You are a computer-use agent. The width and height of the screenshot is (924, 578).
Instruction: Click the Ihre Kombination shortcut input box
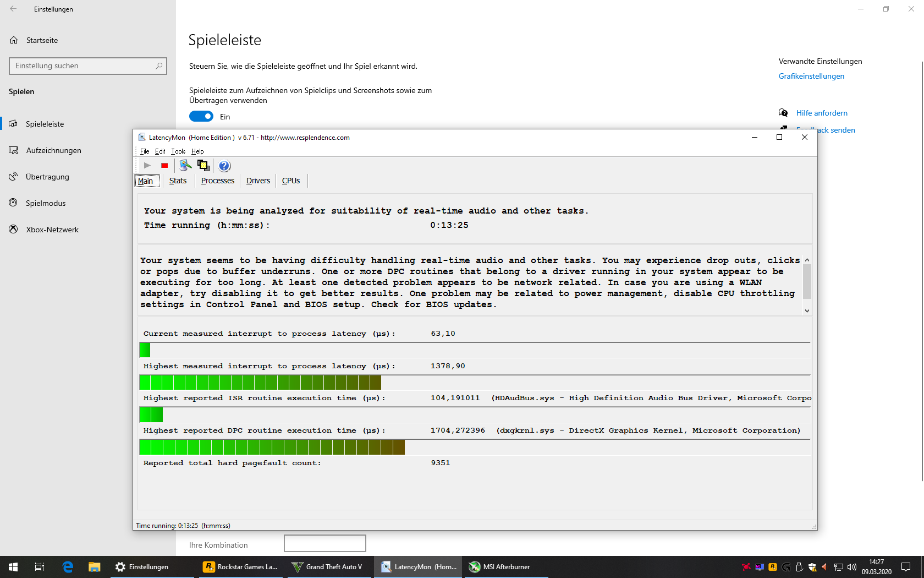(325, 543)
